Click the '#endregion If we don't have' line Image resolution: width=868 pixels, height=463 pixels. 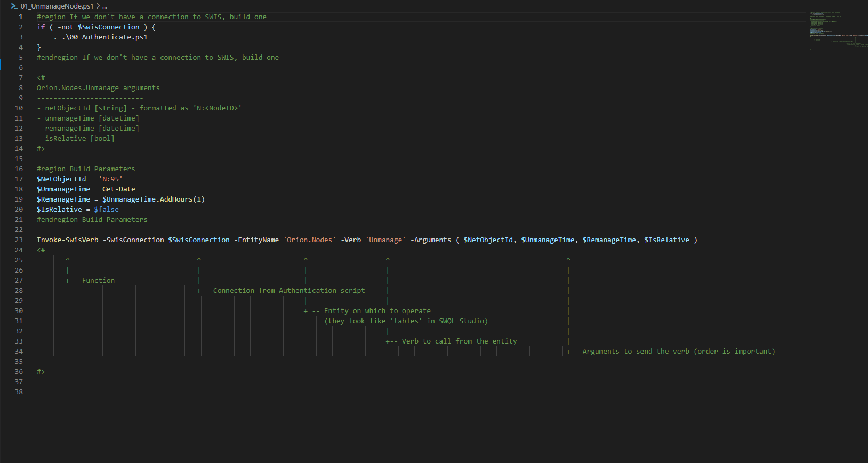[x=158, y=57]
